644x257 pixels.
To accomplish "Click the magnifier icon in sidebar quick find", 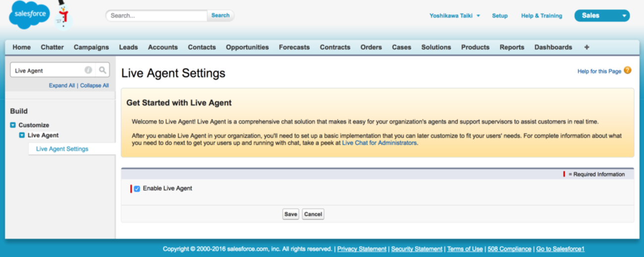I will coord(103,70).
